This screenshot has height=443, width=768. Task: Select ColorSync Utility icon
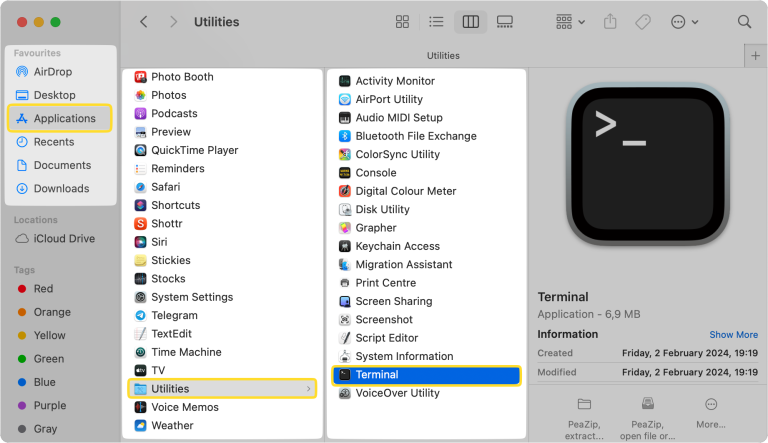coord(345,154)
